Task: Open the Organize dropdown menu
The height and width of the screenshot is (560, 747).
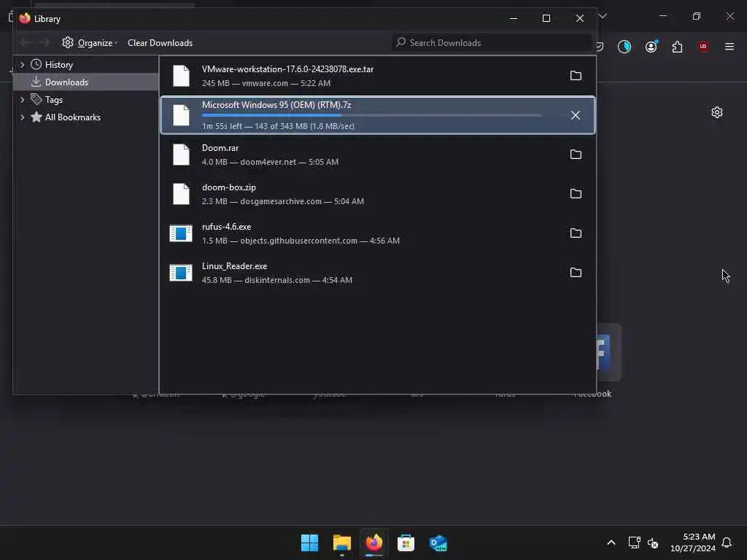Action: [90, 43]
